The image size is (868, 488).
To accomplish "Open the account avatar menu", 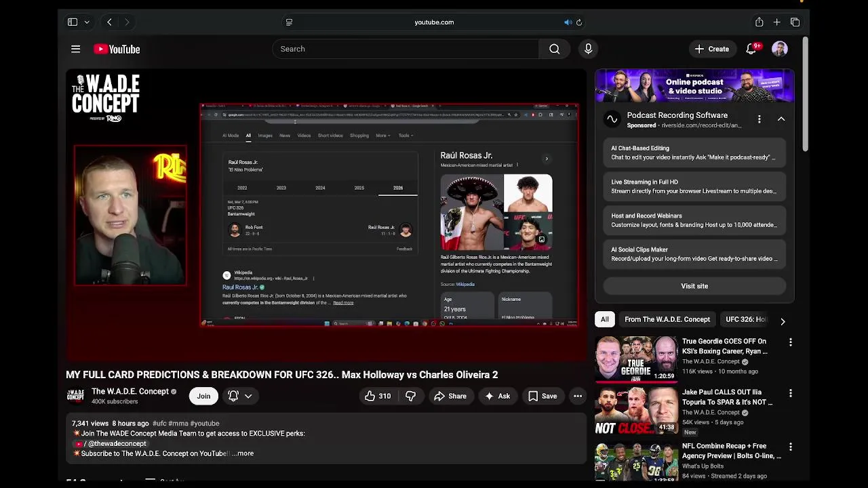I will coord(780,49).
